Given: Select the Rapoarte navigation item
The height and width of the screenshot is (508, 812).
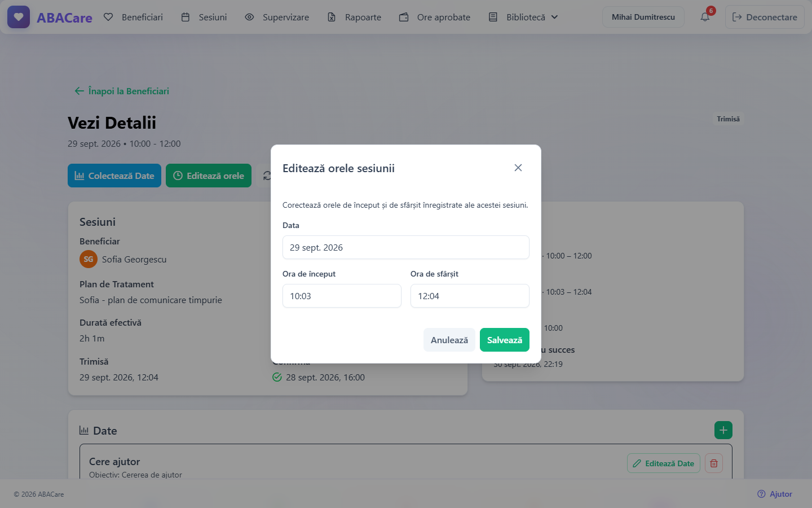Looking at the screenshot, I should pyautogui.click(x=354, y=17).
